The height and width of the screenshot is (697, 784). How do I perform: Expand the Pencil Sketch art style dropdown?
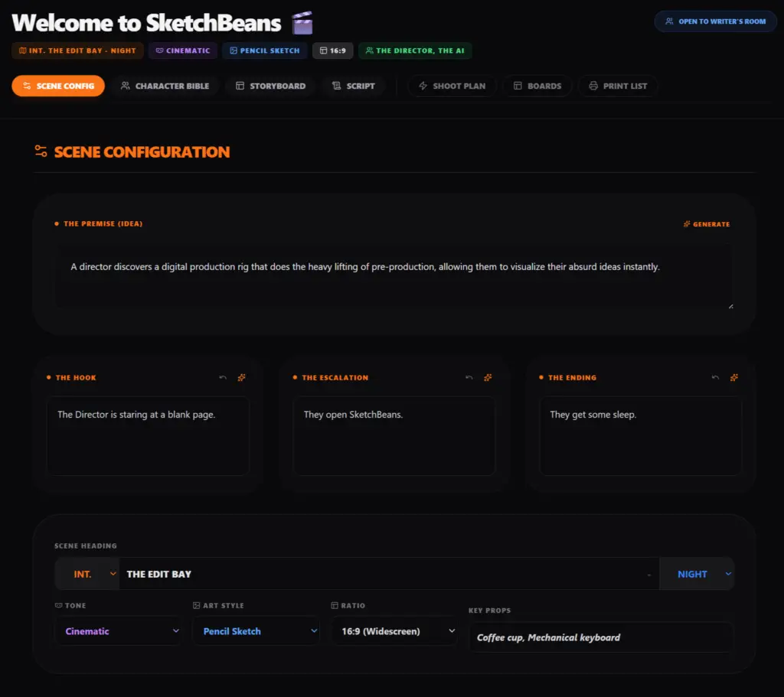[256, 631]
